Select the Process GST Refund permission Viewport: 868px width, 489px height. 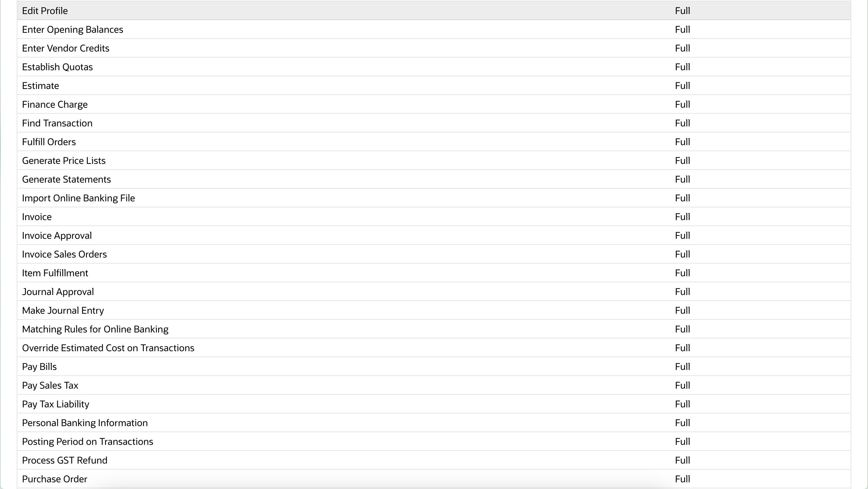pos(64,460)
